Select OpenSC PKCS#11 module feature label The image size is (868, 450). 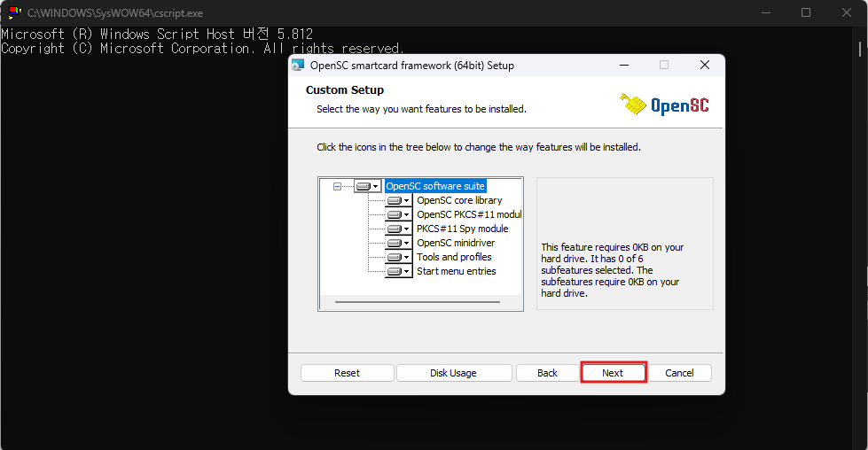click(x=469, y=214)
